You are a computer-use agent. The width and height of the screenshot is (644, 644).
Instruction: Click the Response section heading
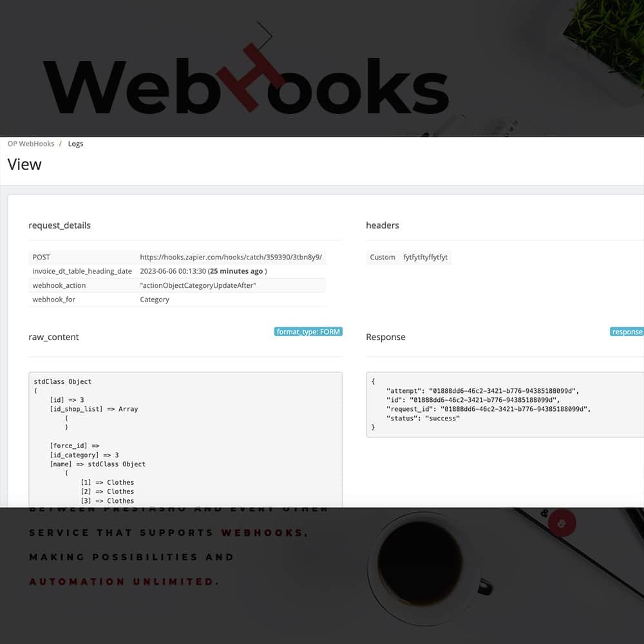tap(386, 337)
